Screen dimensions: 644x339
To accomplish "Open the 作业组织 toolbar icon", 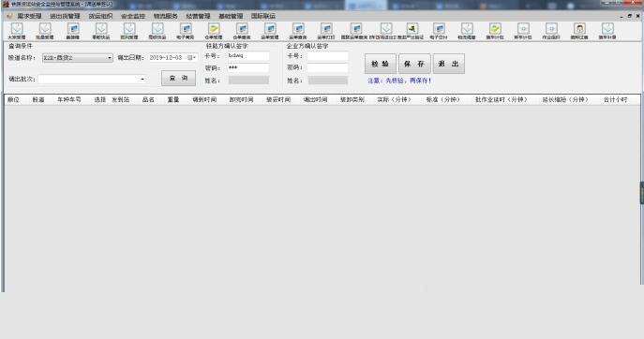I will (x=551, y=31).
